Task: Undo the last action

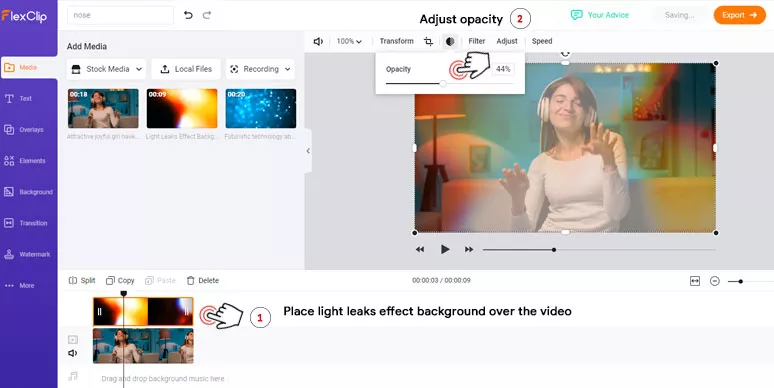Action: coord(188,15)
